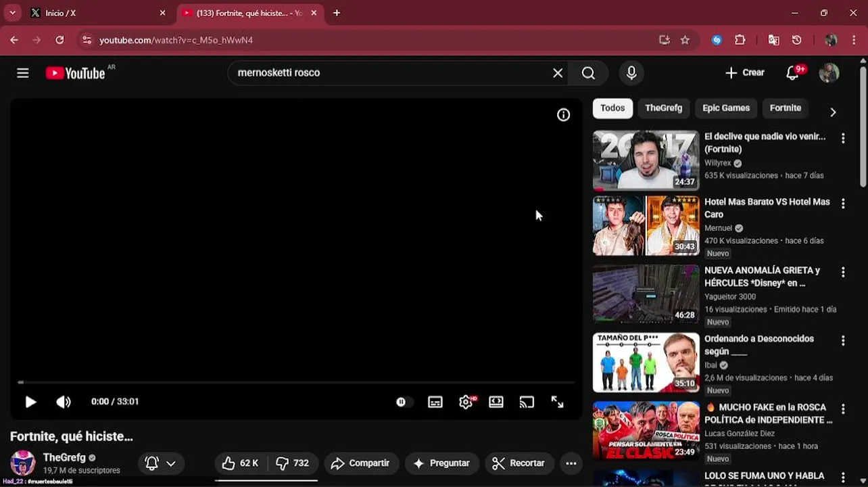The image size is (868, 487).
Task: Open the tab search dropdown arrow
Action: click(x=12, y=13)
